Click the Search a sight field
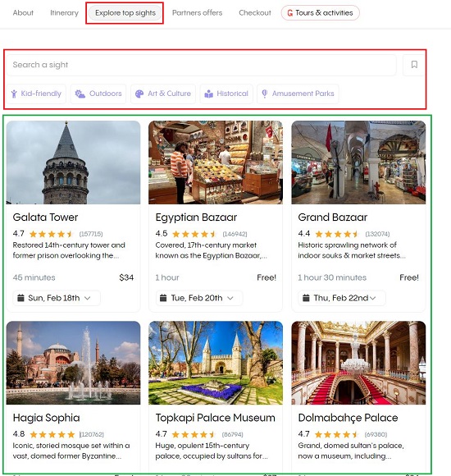 click(202, 65)
